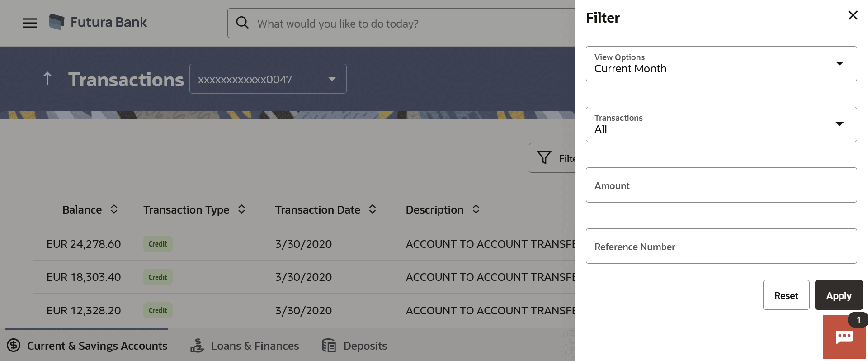
Task: Click the search magnifier icon
Action: click(x=242, y=23)
